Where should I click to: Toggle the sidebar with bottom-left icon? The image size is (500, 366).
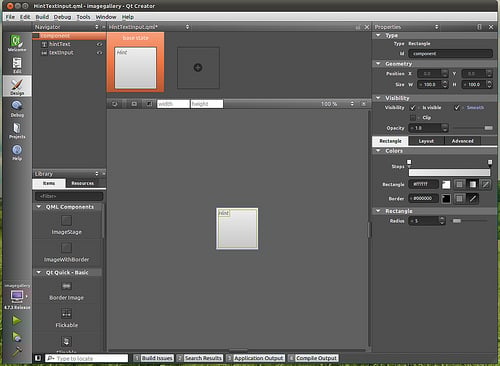[38, 358]
